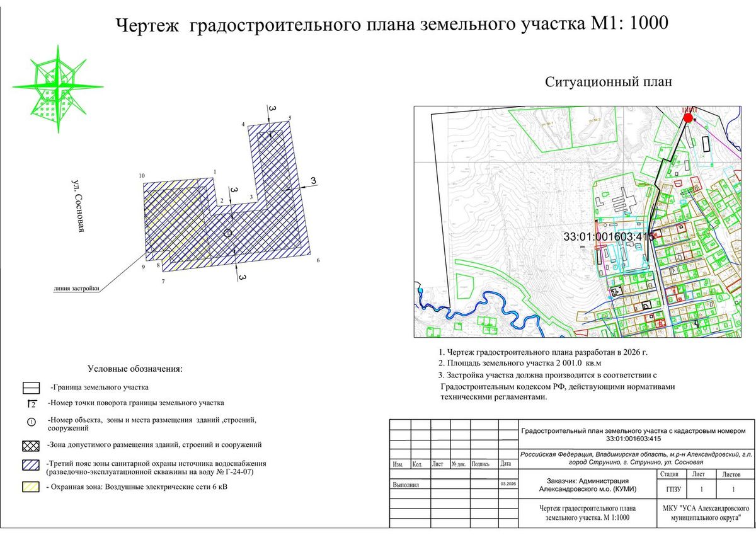Pick the black crosshatch permitted-zone legend swatch
Image resolution: width=756 pixels, height=535 pixels.
[x=31, y=446]
